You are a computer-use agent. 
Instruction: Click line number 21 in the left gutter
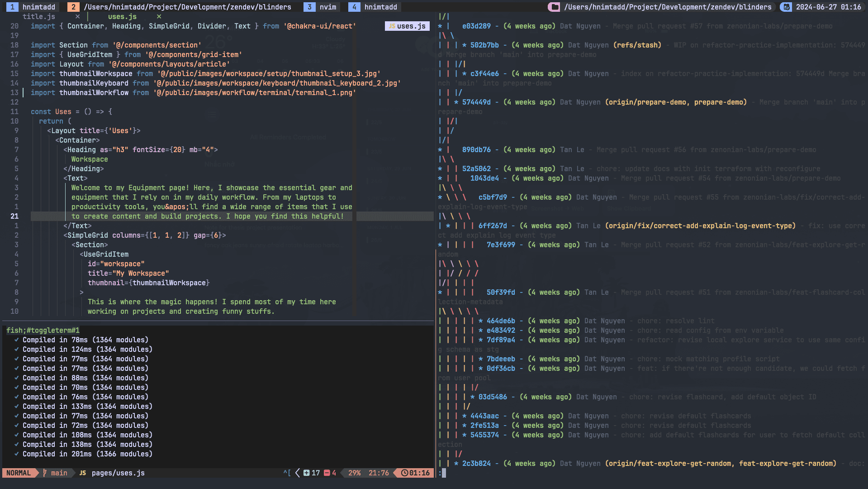pyautogui.click(x=14, y=216)
